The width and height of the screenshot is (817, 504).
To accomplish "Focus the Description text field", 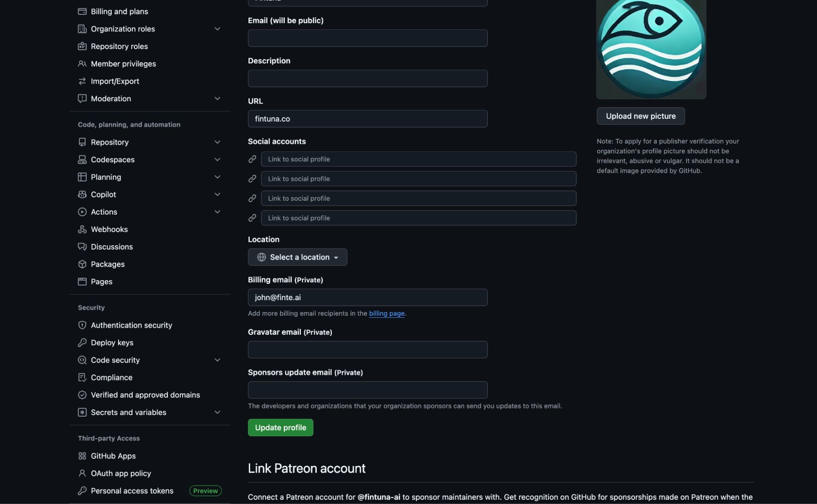I will click(367, 78).
